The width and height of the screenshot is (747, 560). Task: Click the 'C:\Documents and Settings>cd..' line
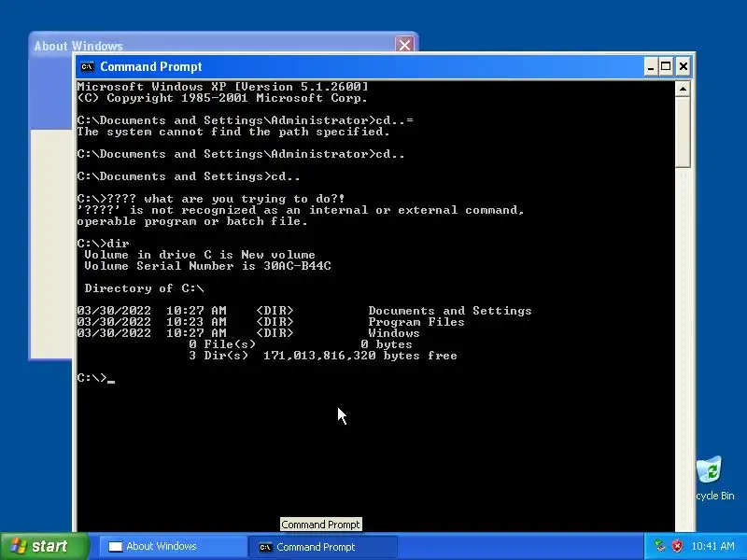click(x=189, y=176)
